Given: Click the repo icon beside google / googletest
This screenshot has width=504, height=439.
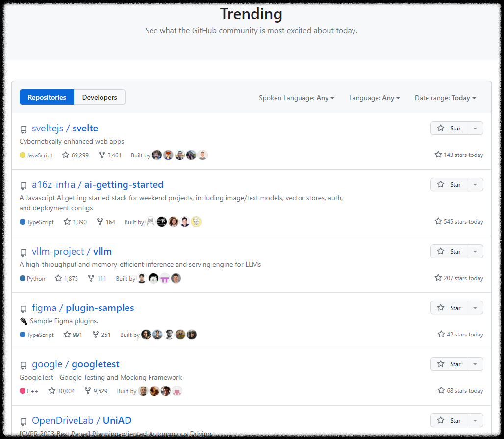Looking at the screenshot, I should pos(24,365).
